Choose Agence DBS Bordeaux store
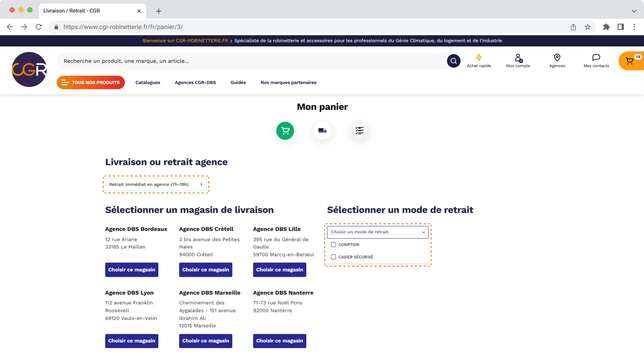 [x=132, y=270]
